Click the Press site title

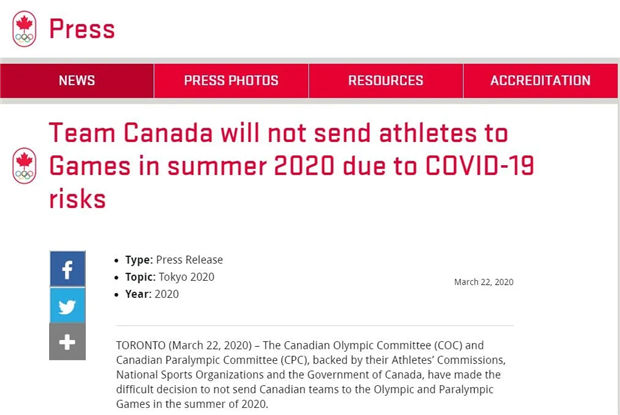82,29
